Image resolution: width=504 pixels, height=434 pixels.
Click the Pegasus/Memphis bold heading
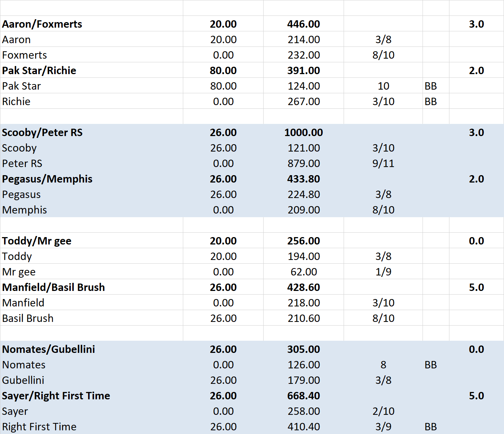pyautogui.click(x=47, y=179)
